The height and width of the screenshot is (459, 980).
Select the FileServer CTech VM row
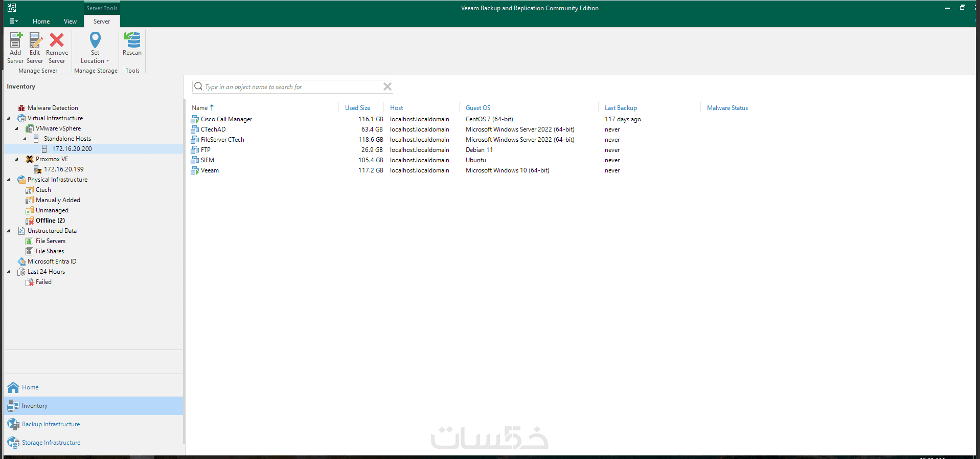(475, 140)
